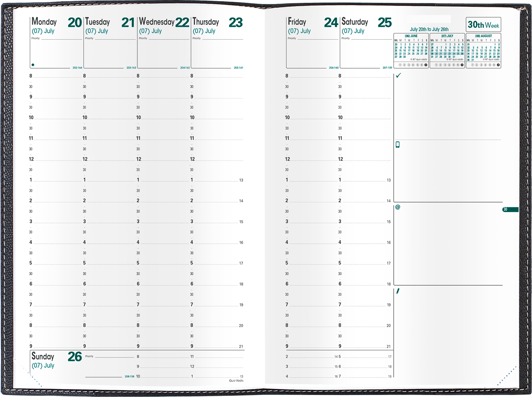The width and height of the screenshot is (532, 397).
Task: Click Sunday's 10 o'clock line
Action: pyautogui.click(x=163, y=376)
